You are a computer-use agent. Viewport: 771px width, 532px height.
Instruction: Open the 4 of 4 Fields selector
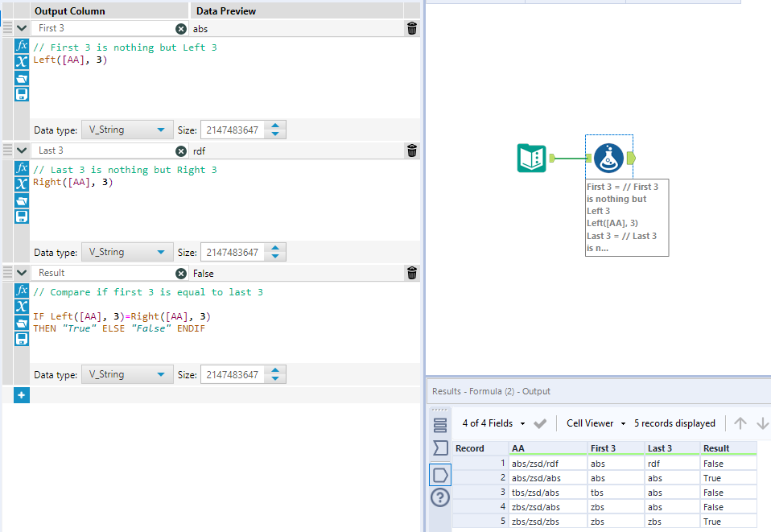[x=495, y=423]
